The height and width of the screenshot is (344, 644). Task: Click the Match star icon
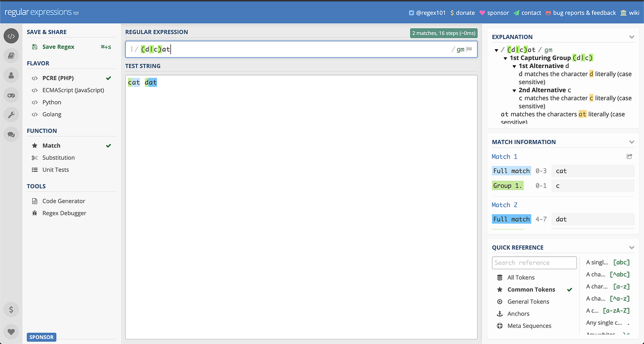34,145
